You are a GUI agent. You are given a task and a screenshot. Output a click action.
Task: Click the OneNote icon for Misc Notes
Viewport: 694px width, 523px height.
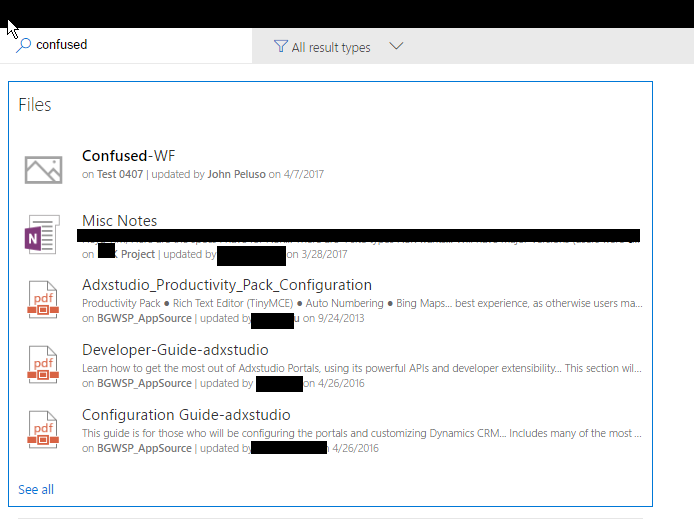pyautogui.click(x=42, y=234)
